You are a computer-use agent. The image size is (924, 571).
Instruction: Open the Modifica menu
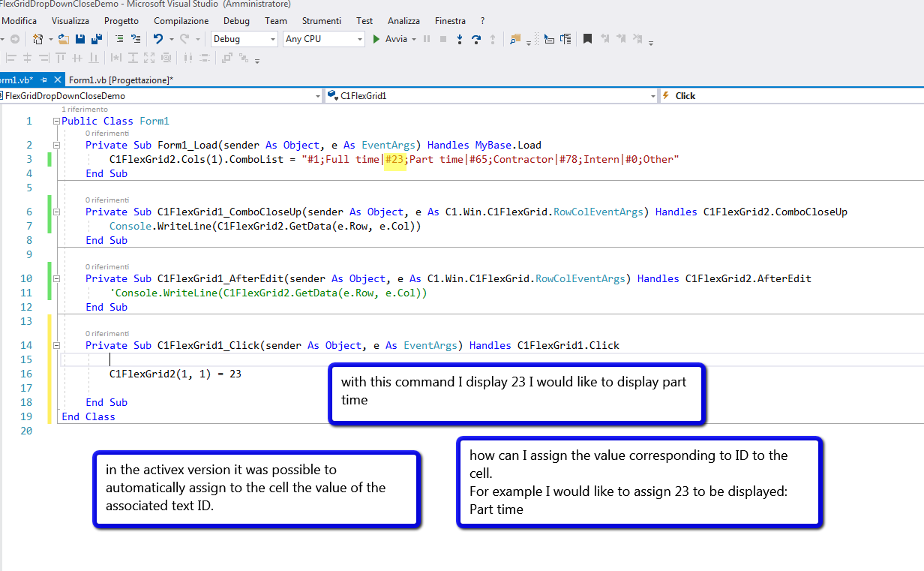[x=19, y=21]
